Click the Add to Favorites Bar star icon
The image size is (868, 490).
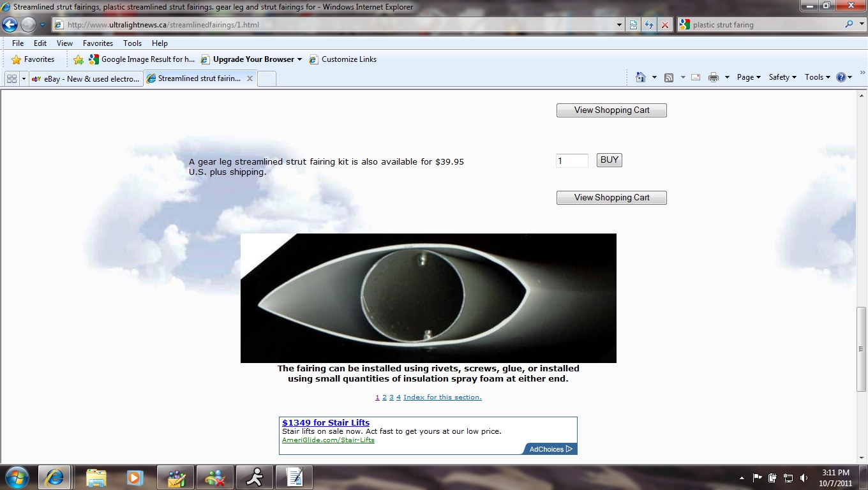(x=79, y=59)
